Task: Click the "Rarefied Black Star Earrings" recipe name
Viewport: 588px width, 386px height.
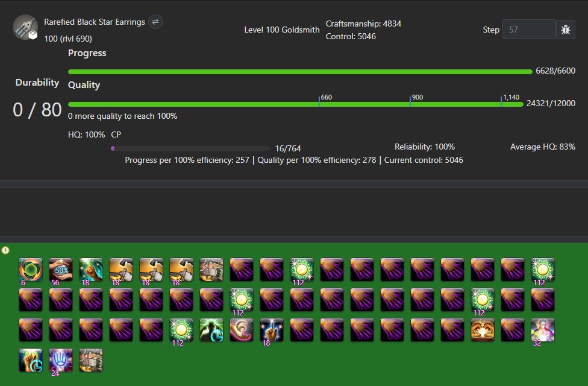Action: [95, 22]
